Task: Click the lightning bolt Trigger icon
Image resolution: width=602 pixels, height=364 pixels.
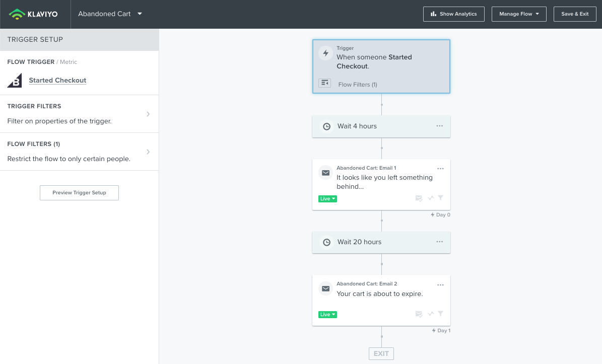Action: 325,53
